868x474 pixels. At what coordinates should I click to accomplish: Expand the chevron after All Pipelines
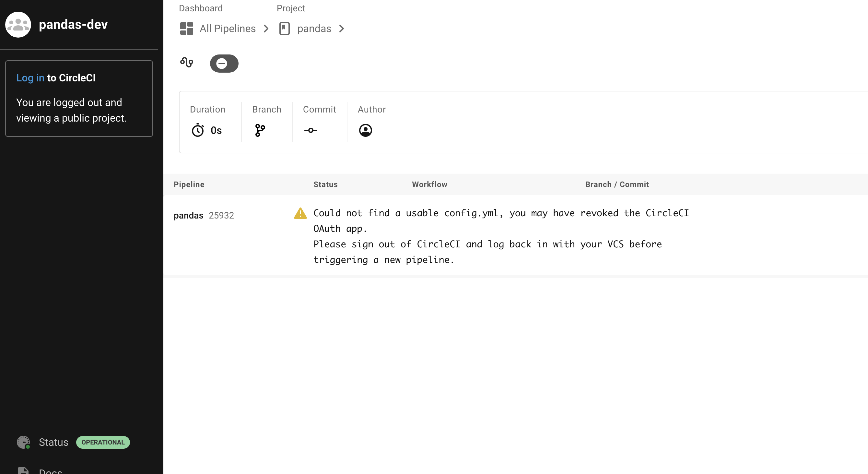[x=266, y=29]
